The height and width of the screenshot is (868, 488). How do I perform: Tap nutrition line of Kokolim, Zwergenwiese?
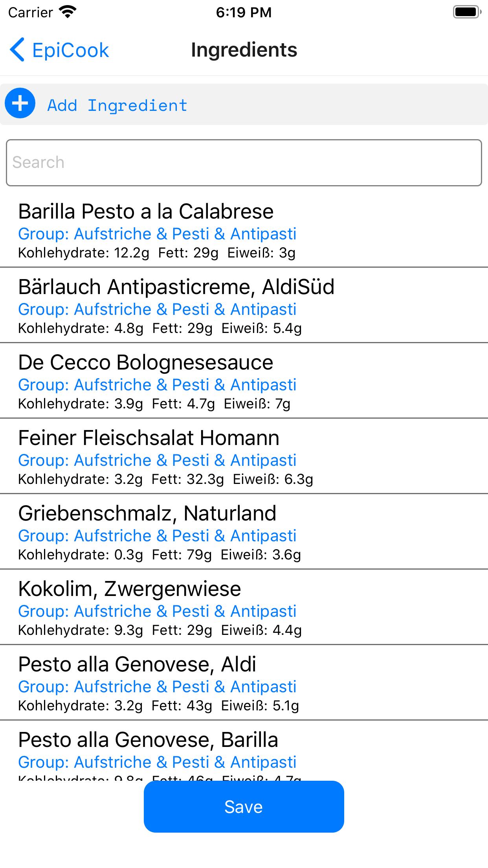coord(160,630)
